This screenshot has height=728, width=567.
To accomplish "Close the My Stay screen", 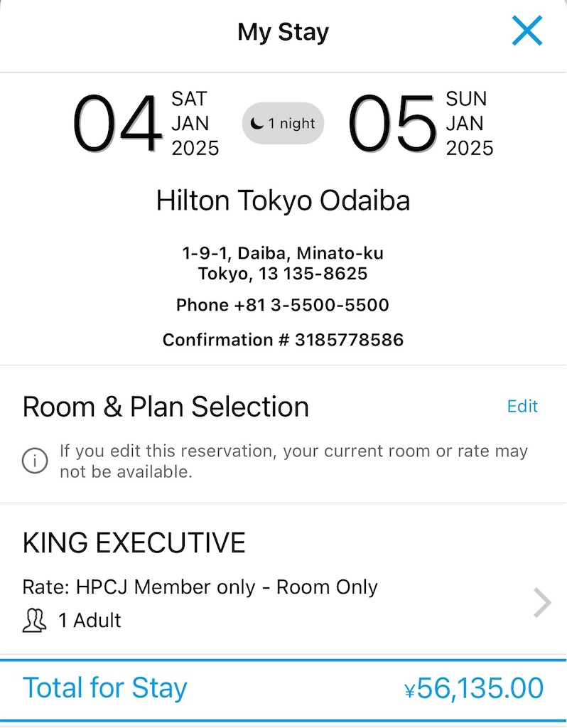I will pos(527,31).
